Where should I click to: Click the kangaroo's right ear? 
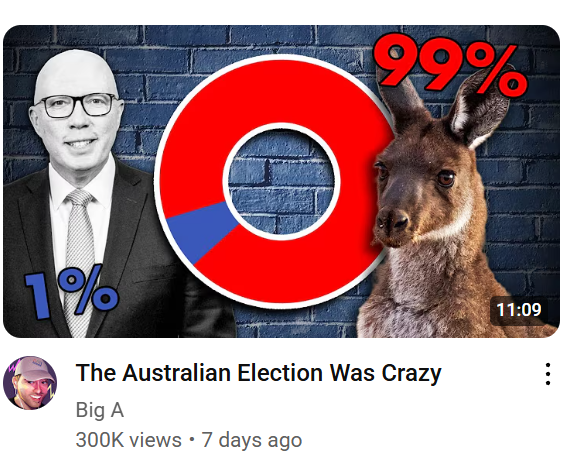[x=478, y=106]
